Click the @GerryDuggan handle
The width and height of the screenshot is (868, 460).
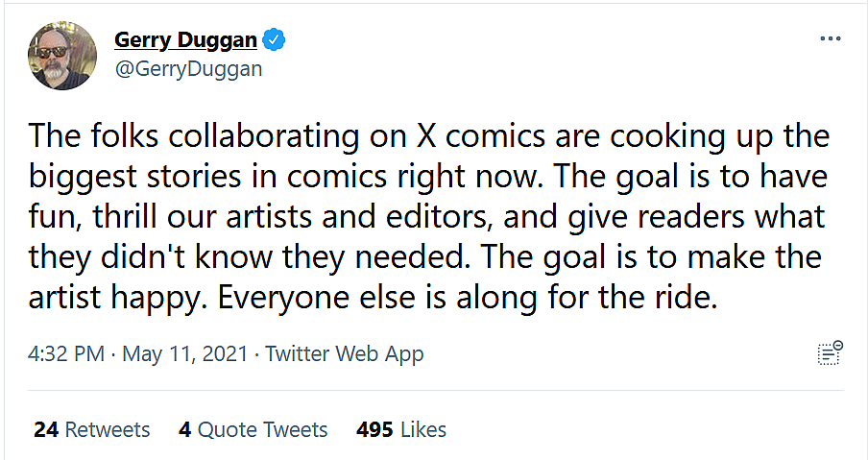(x=188, y=69)
